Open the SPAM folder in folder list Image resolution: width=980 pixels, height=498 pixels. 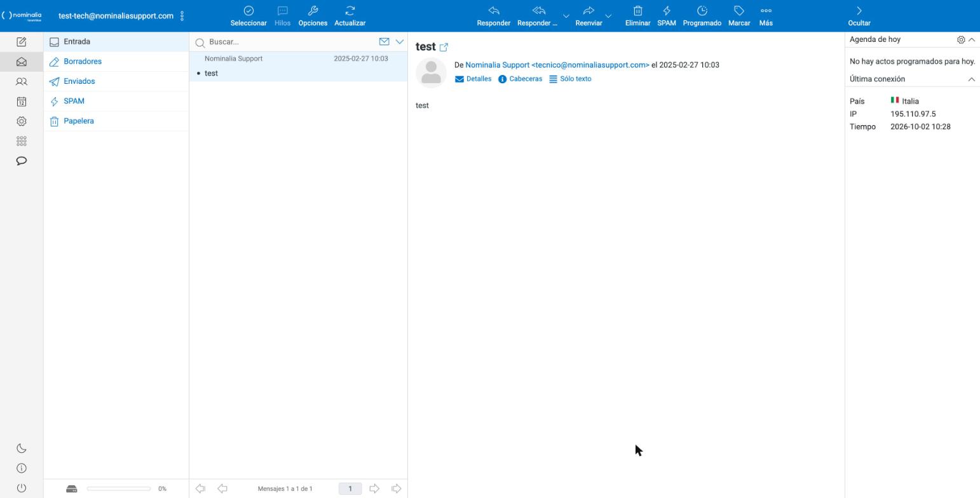pos(116,101)
